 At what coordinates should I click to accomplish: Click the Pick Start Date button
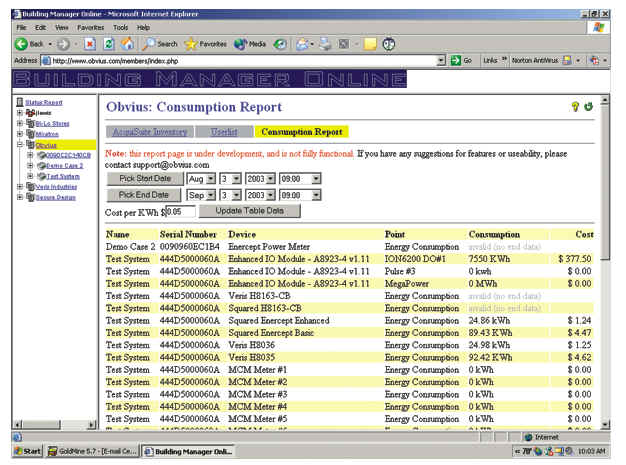click(145, 178)
